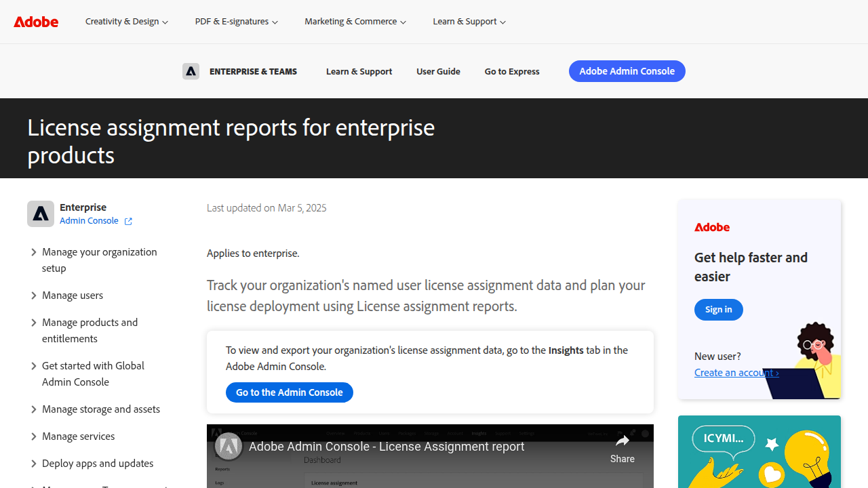Click the ICYMI promo banner image
The image size is (868, 488).
point(759,451)
